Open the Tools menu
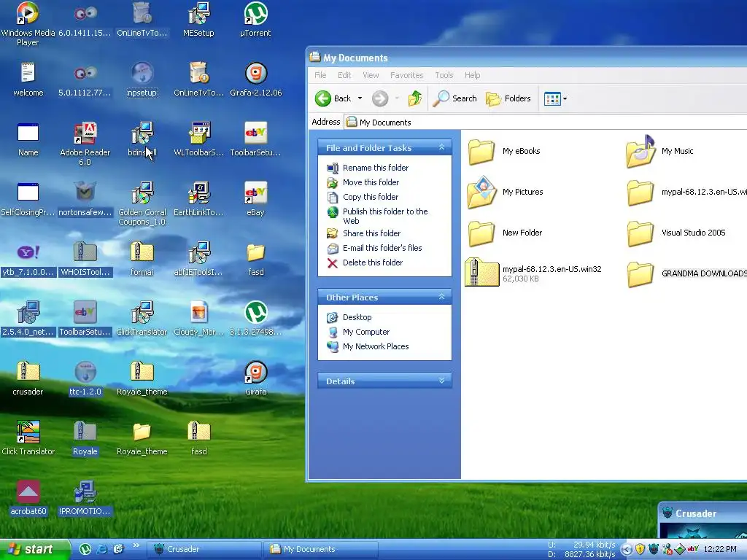 [444, 75]
